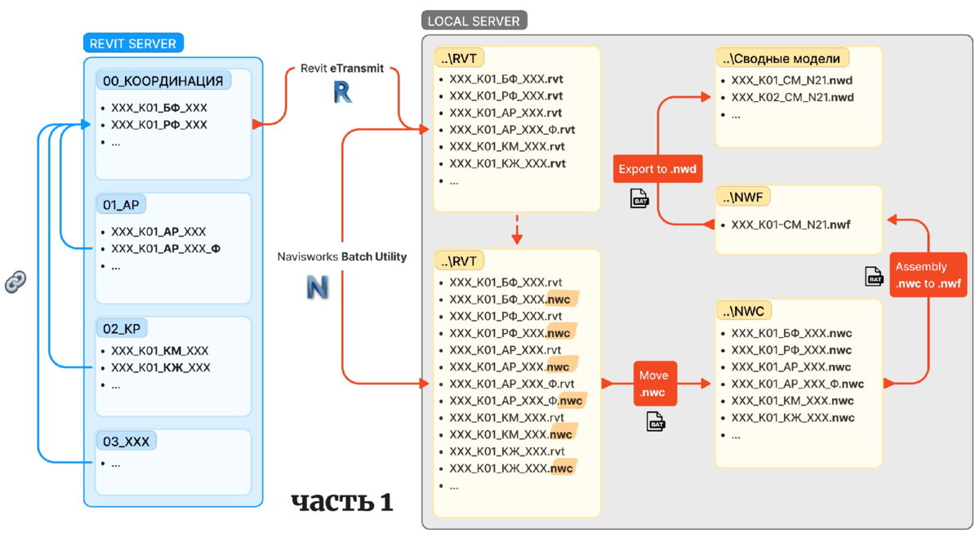Viewport: 980px width, 551px height.
Task: Open the ..\NWC folder header
Action: coord(744,310)
